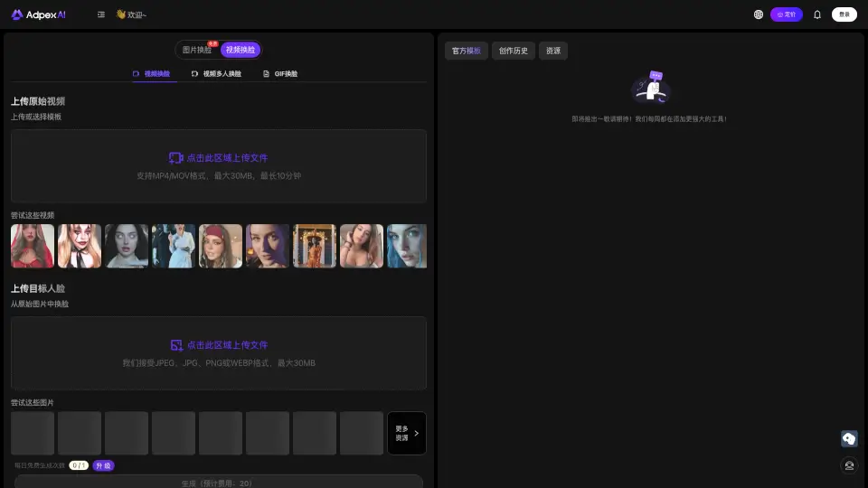This screenshot has width=868, height=488.
Task: Collapse the sidebar menu icon
Action: click(x=100, y=14)
